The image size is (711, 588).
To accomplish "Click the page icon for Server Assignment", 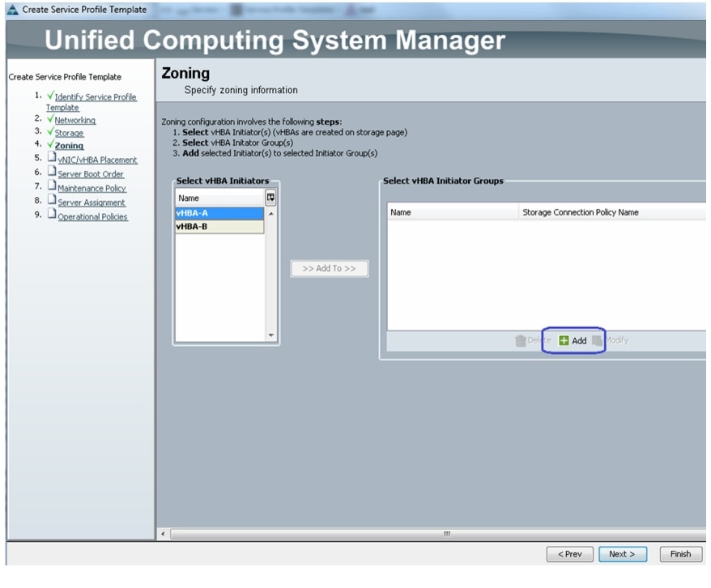I will coord(52,199).
